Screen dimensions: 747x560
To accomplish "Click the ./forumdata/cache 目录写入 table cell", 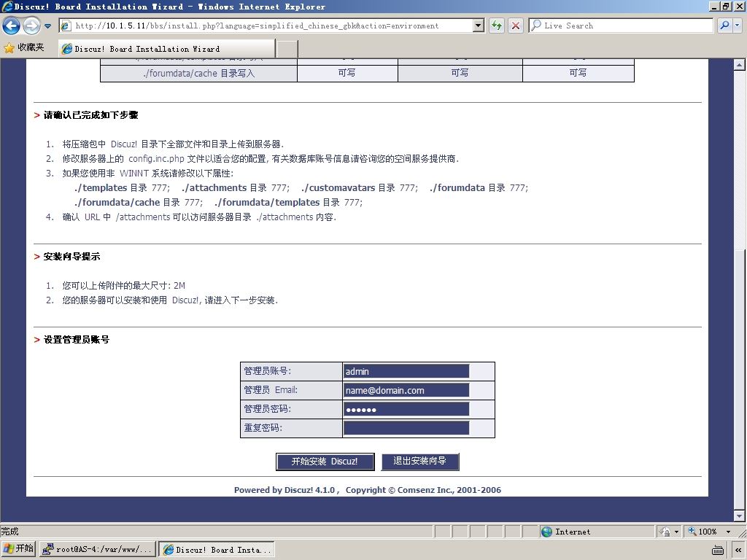I will (198, 74).
